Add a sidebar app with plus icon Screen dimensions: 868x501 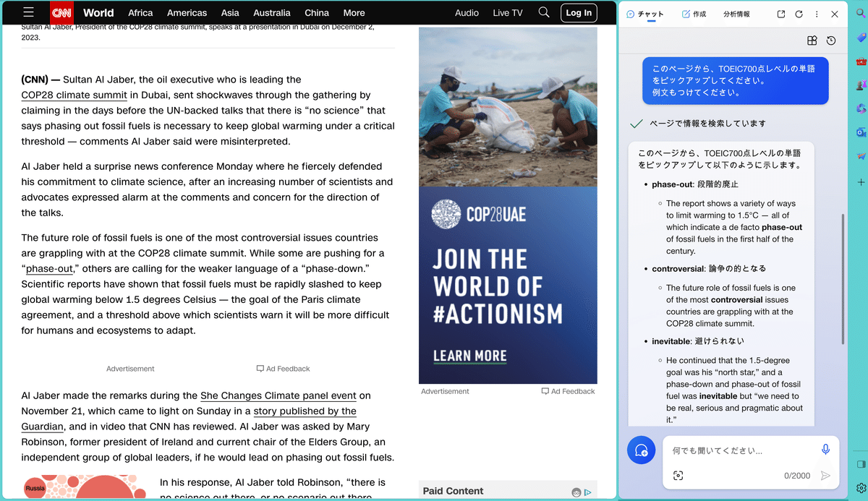[x=861, y=182]
